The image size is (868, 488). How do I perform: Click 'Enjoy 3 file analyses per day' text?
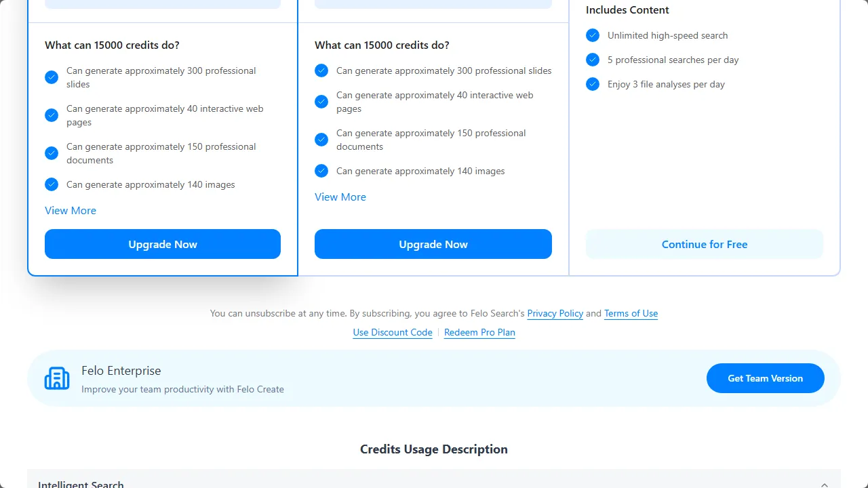[x=666, y=84]
